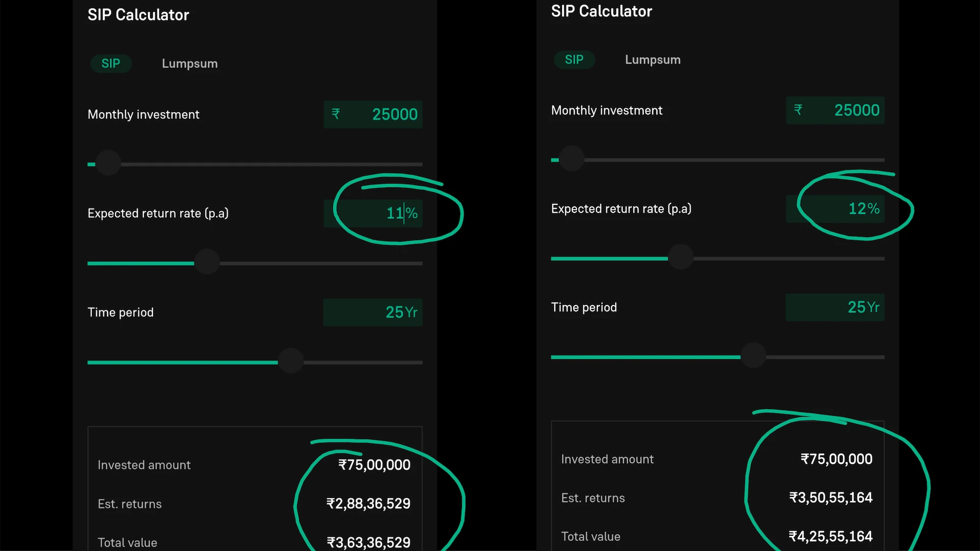Switch to Lumpsum in the left calculator

(190, 64)
